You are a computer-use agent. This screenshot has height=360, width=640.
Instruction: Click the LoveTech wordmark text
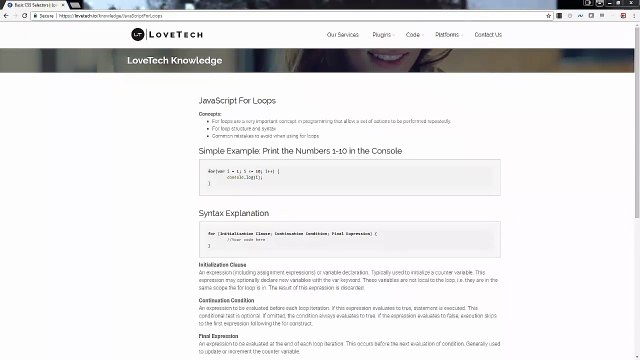176,35
